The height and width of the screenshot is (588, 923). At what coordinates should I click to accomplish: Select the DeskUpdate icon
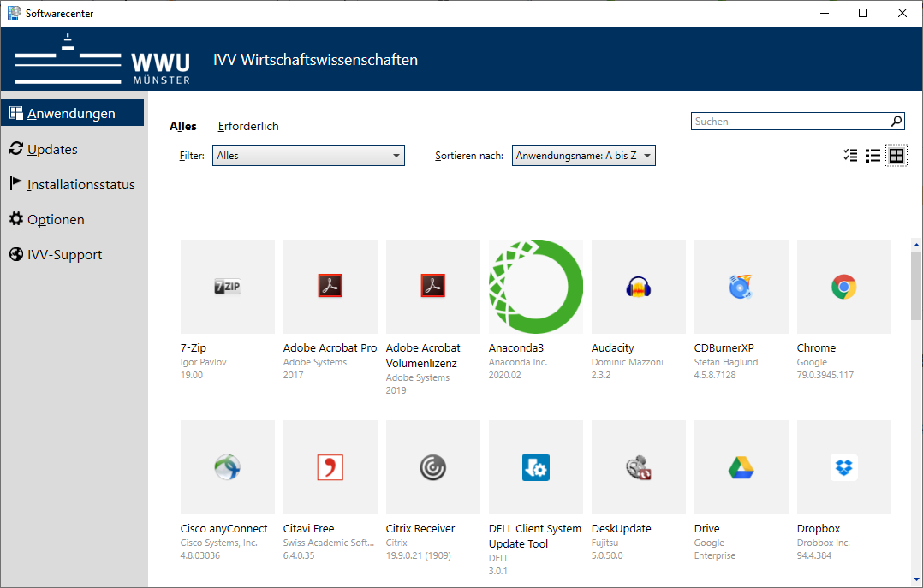[x=638, y=467]
